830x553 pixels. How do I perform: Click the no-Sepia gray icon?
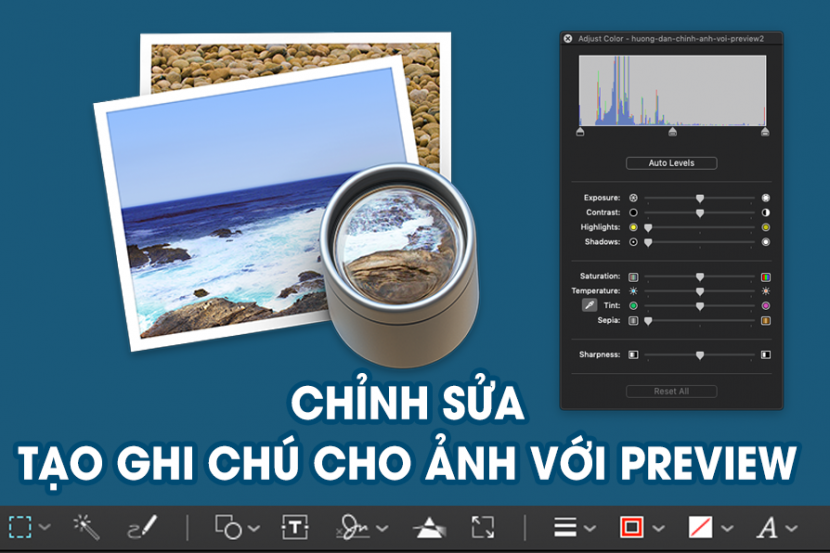pos(633,321)
